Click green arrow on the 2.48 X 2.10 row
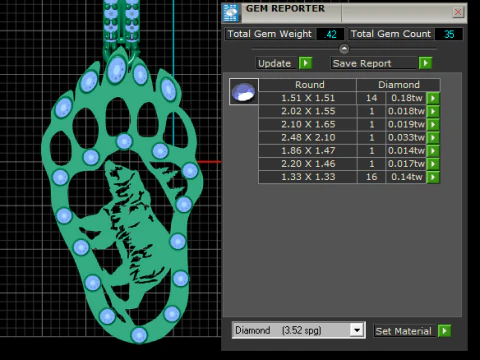 [433, 137]
